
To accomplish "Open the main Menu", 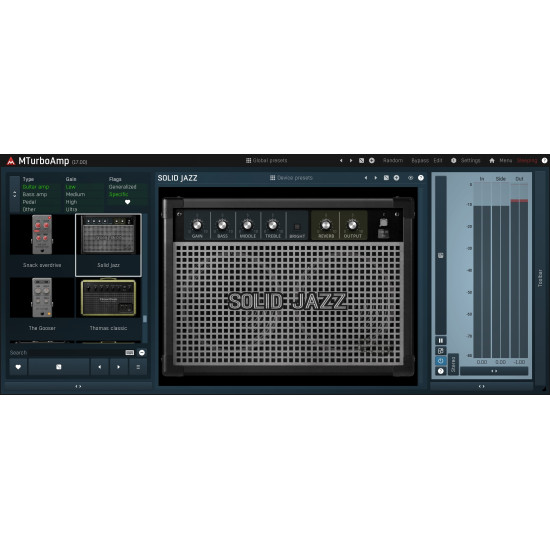I will pos(505,160).
